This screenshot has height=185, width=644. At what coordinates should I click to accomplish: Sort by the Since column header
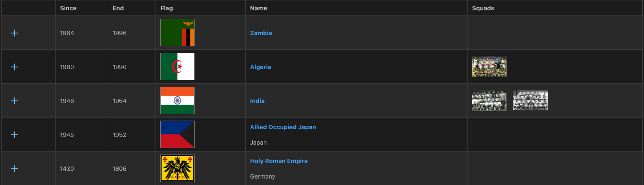68,8
